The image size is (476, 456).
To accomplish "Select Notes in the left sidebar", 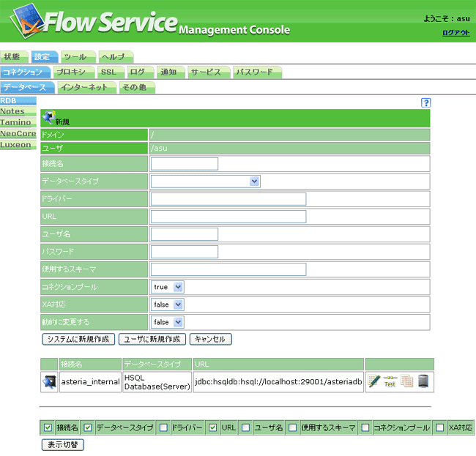I will tap(12, 111).
